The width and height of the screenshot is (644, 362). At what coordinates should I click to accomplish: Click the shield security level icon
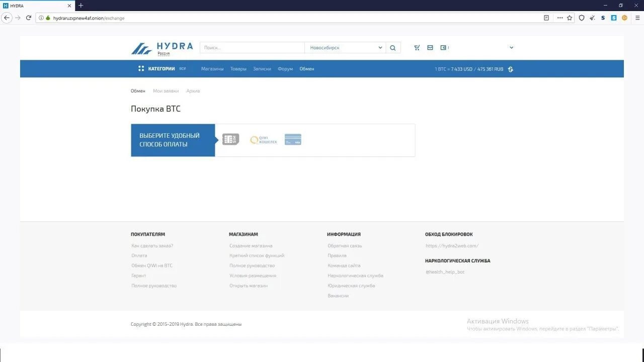582,18
